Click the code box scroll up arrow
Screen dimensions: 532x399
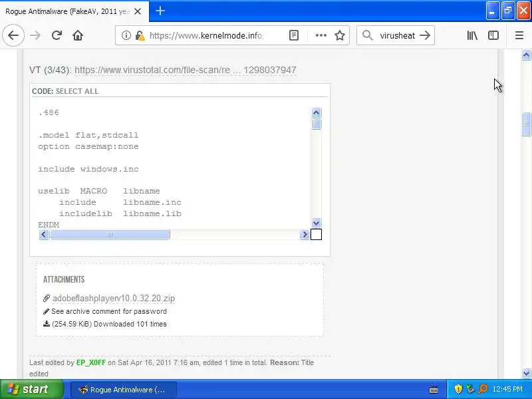click(x=317, y=112)
